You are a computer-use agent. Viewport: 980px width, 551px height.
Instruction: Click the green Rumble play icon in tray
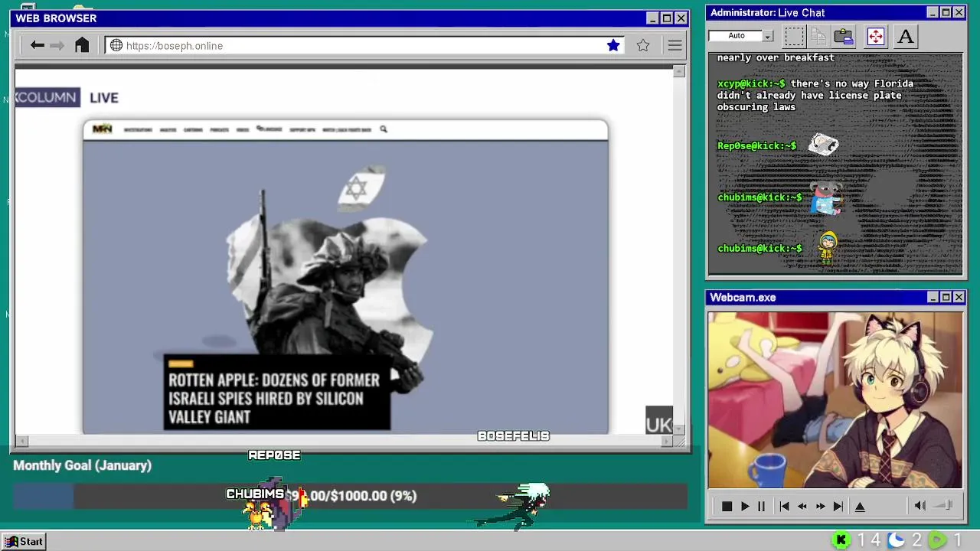(937, 540)
